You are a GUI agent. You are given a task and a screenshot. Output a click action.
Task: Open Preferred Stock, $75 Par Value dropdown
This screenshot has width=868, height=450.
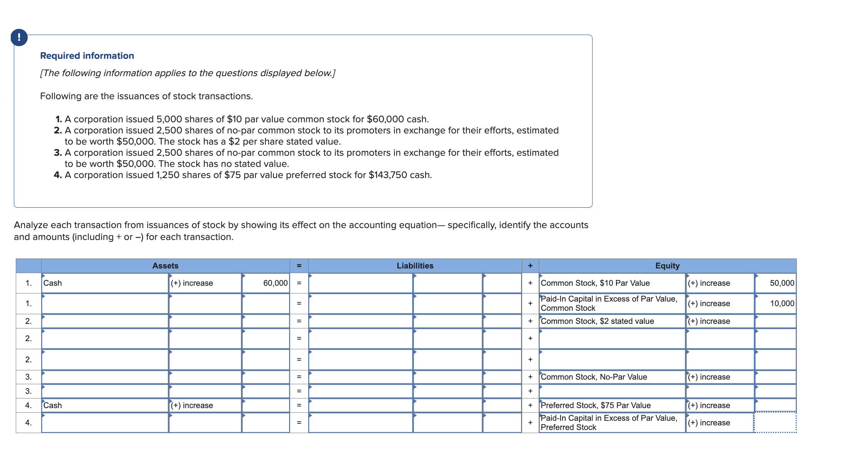pyautogui.click(x=612, y=405)
